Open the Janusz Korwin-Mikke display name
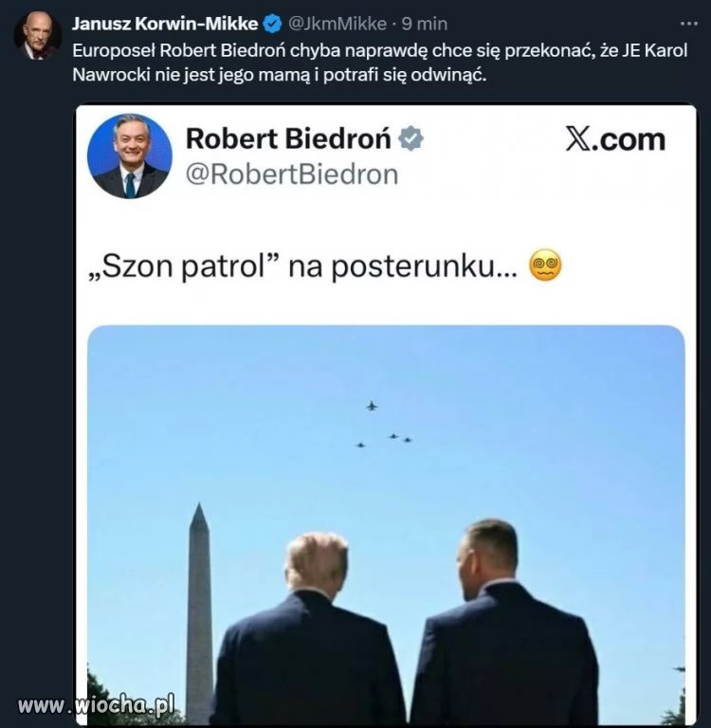 165,24
